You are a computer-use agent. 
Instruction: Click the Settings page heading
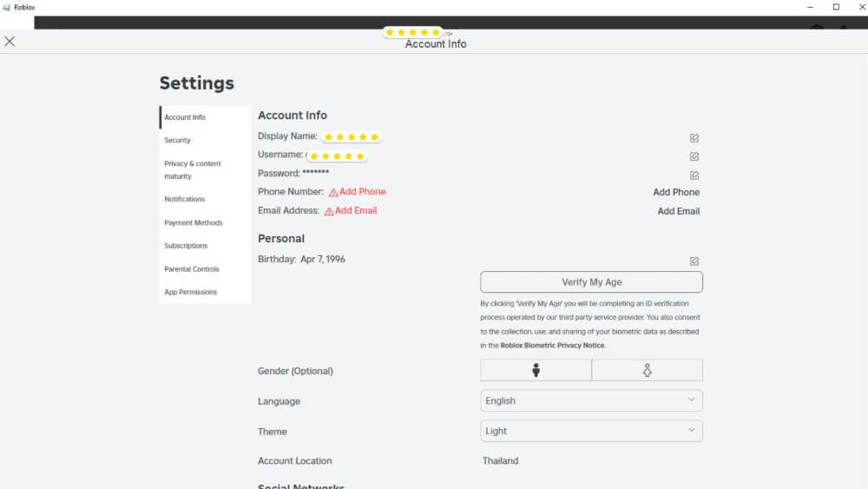click(x=196, y=83)
